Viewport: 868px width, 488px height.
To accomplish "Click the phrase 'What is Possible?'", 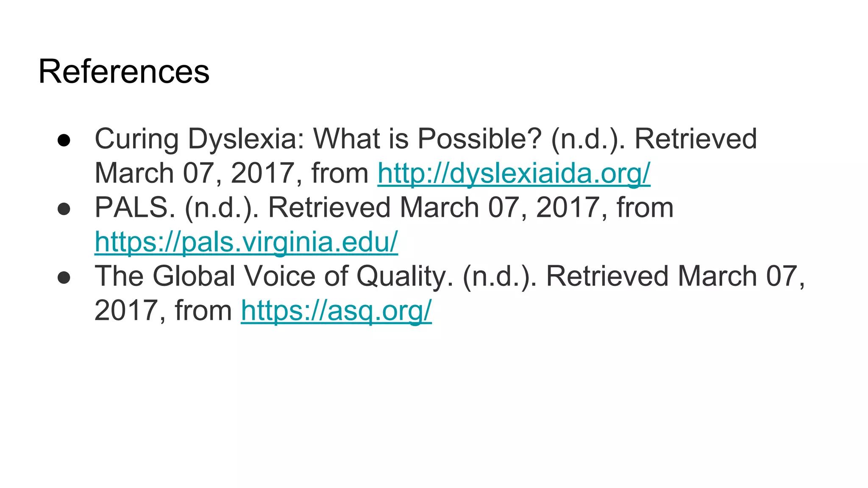I will 427,139.
